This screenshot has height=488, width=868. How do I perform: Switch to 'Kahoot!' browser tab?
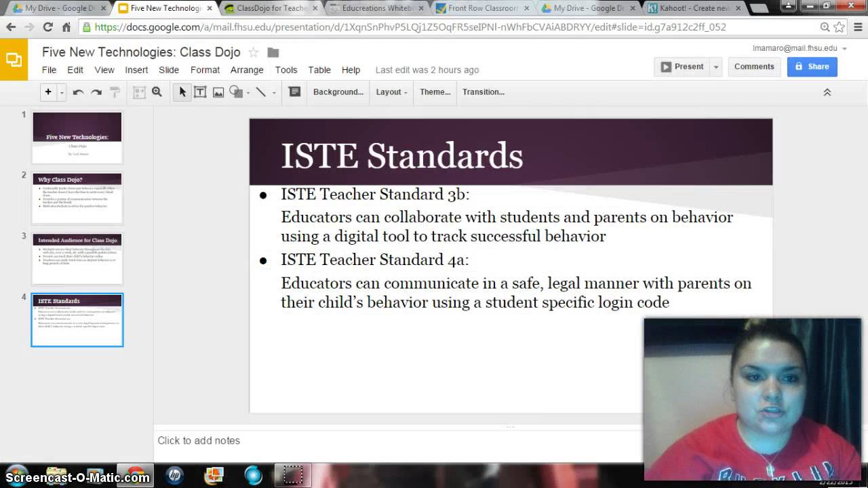click(694, 8)
